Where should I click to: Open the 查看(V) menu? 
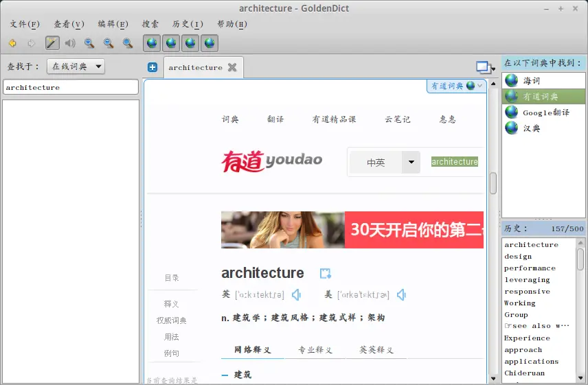tap(69, 24)
